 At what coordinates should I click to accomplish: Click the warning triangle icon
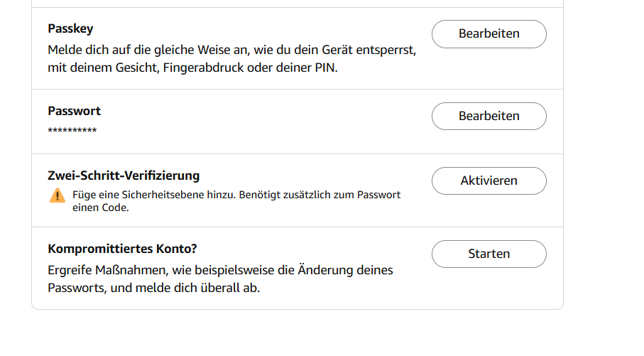click(x=58, y=195)
